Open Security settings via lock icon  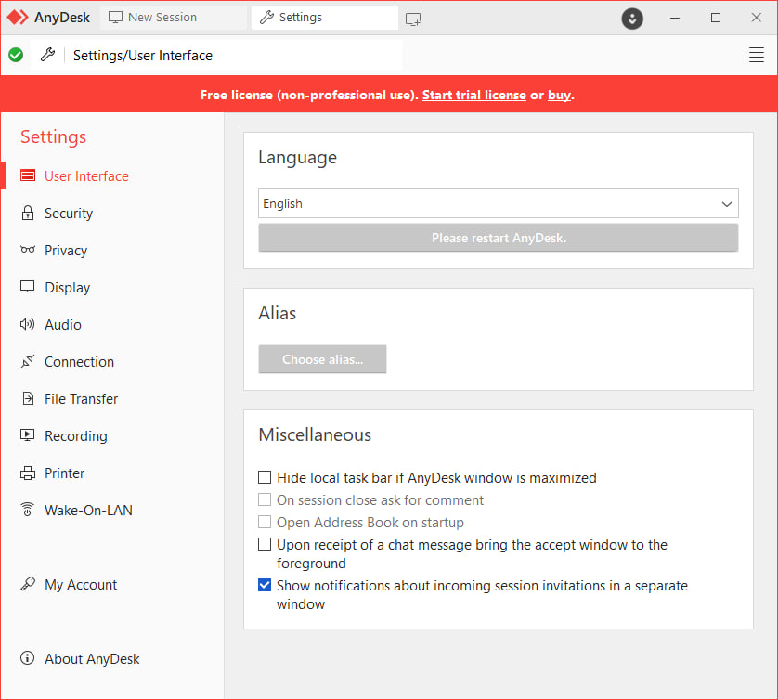click(28, 214)
